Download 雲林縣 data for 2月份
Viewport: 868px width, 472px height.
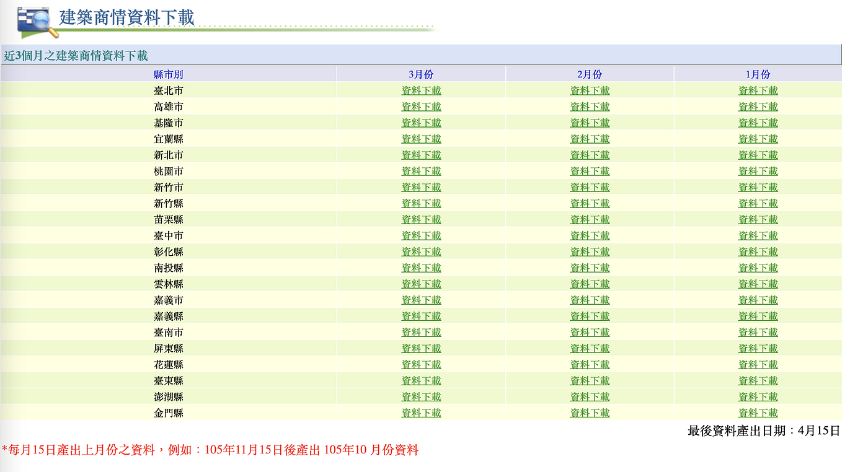click(x=590, y=284)
